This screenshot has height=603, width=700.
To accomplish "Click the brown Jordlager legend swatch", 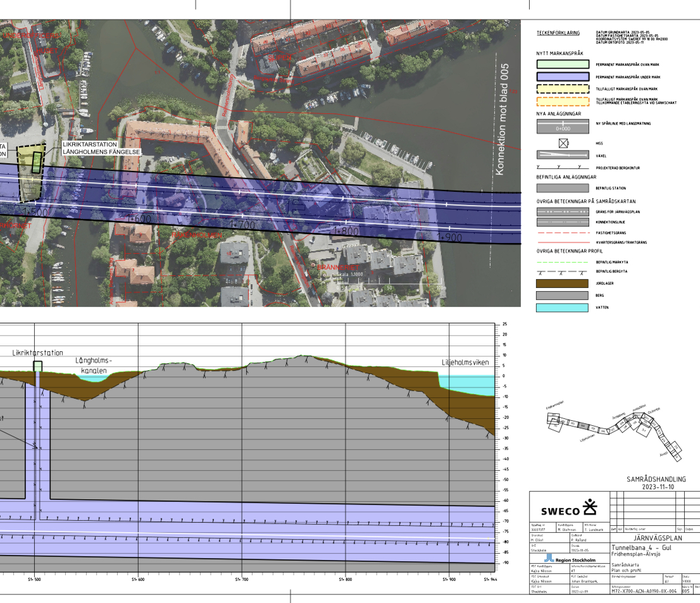I will pos(563,283).
